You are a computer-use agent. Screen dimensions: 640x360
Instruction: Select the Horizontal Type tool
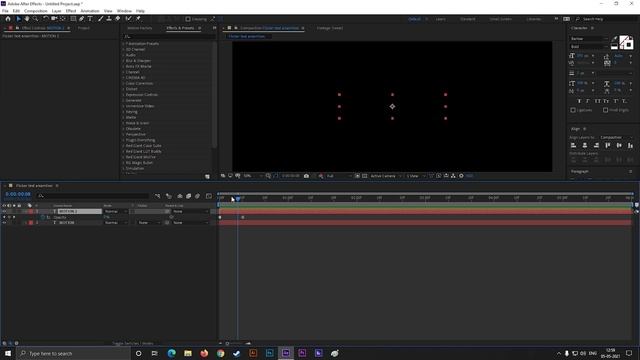(90, 19)
